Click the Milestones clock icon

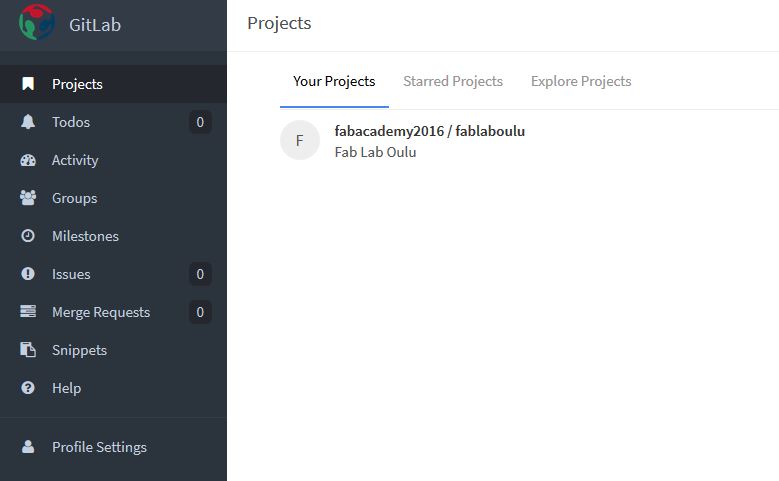coord(28,236)
